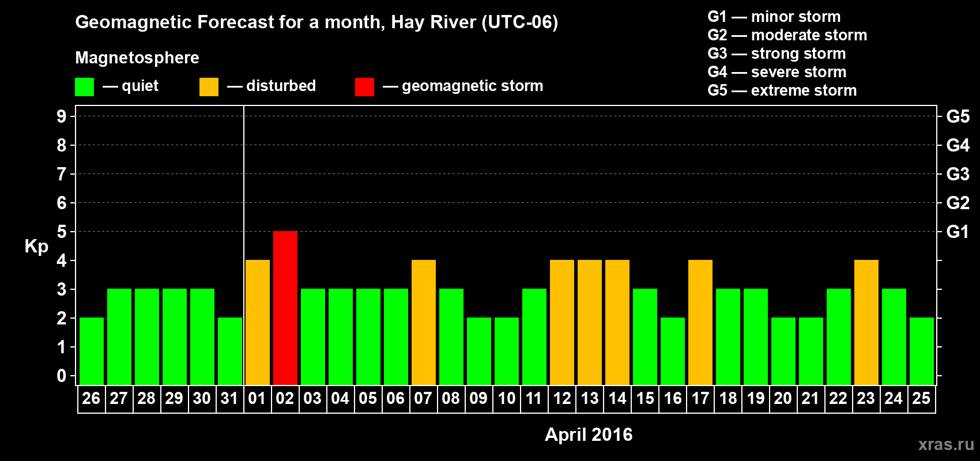This screenshot has width=980, height=461.
Task: Click the 'G4 — severe storm' legend text
Action: coord(777,72)
